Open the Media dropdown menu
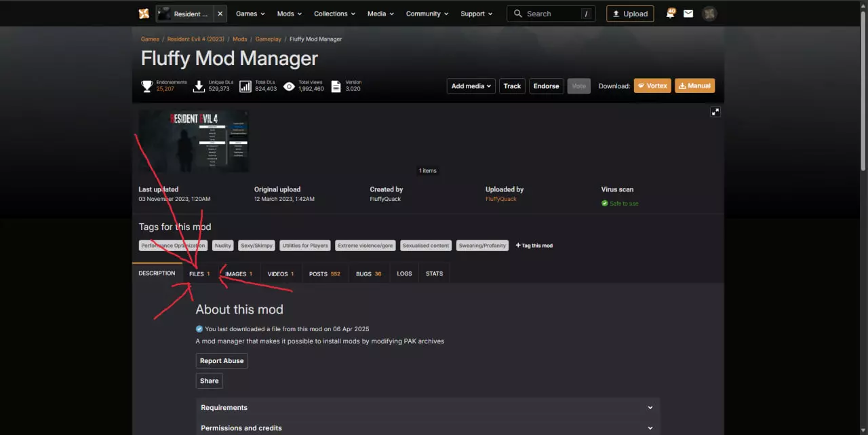 pyautogui.click(x=382, y=14)
